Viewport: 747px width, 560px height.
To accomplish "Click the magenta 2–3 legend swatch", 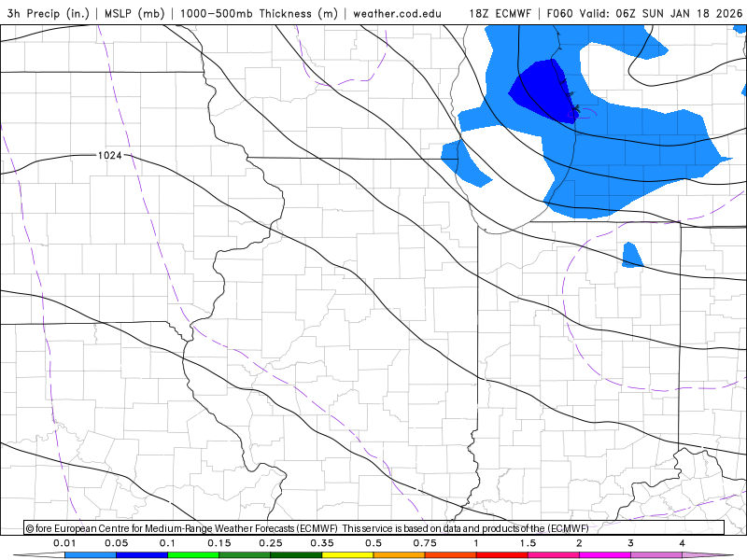I will 605,555.
